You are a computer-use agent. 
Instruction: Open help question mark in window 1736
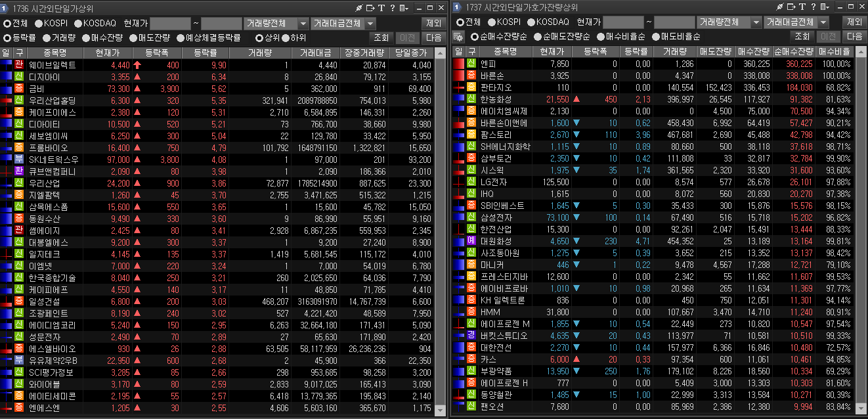click(391, 7)
